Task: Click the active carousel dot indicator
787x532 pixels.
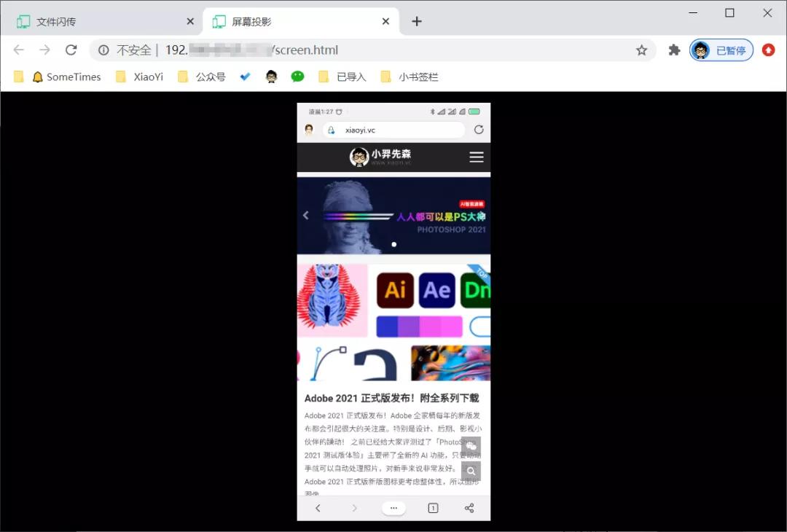Action: [x=393, y=246]
